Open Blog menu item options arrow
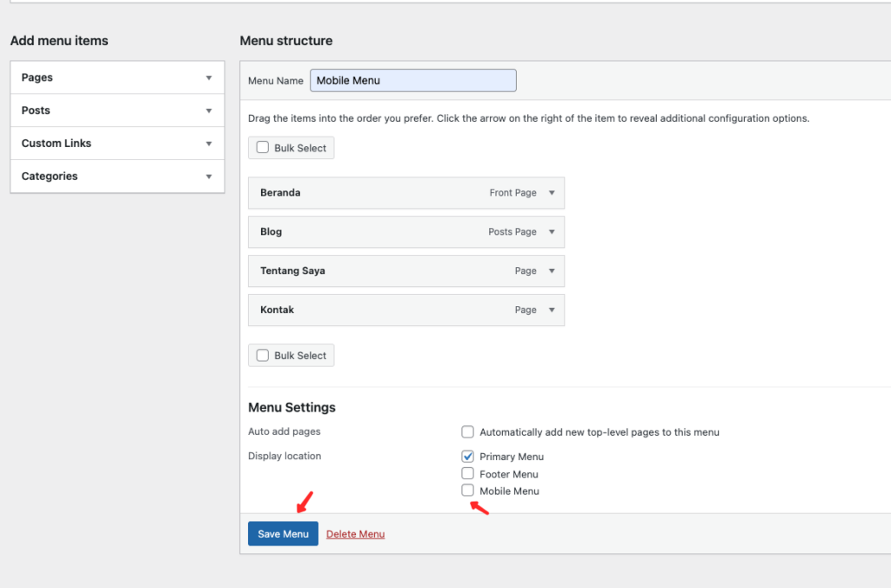This screenshot has width=891, height=588. point(551,232)
